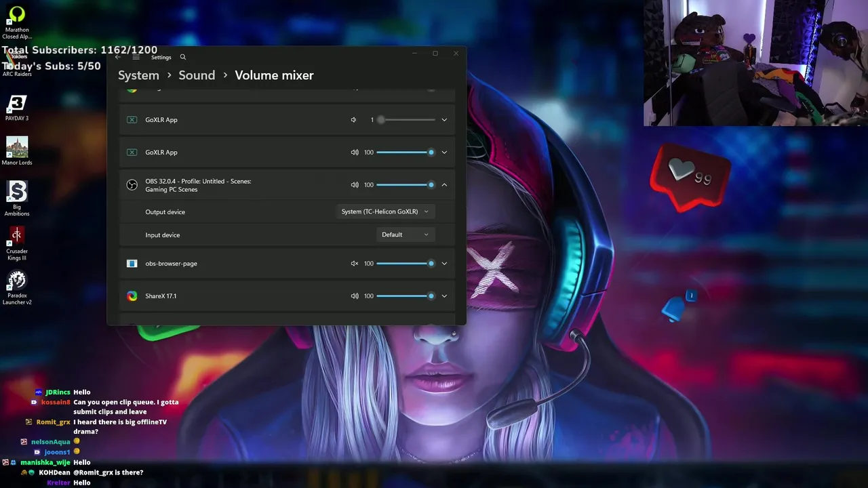Click the GoXLR App icon in the volume 100 row
Image resolution: width=868 pixels, height=488 pixels.
pyautogui.click(x=132, y=152)
